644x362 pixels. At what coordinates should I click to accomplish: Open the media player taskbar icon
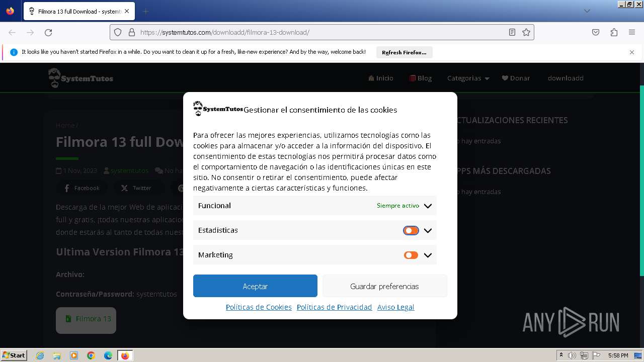(x=74, y=355)
